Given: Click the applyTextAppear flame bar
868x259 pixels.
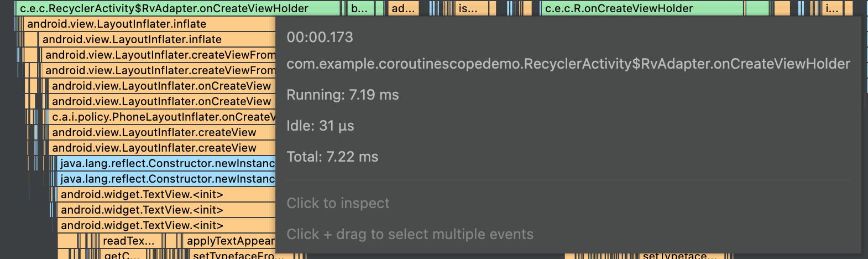Looking at the screenshot, I should tap(229, 241).
